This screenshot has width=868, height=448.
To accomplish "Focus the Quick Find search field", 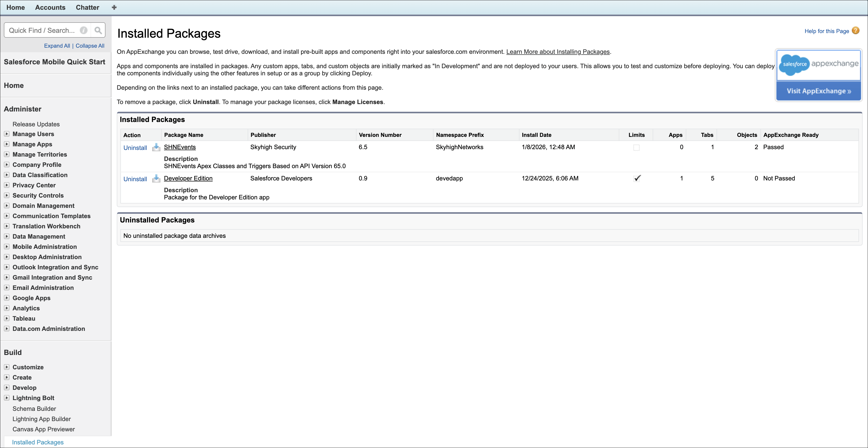I will click(x=42, y=30).
